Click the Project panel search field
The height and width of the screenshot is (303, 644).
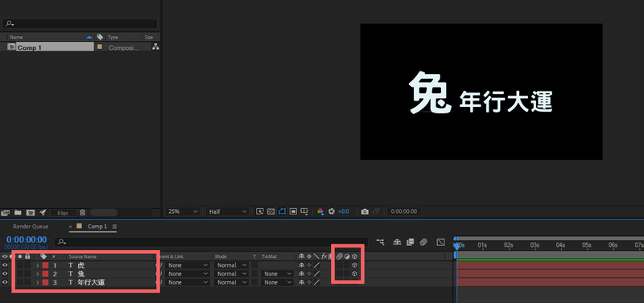pos(80,24)
